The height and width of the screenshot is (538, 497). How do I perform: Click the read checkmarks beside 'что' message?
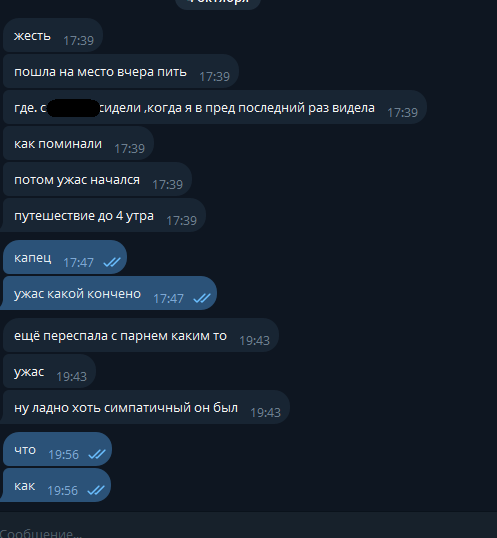97,454
